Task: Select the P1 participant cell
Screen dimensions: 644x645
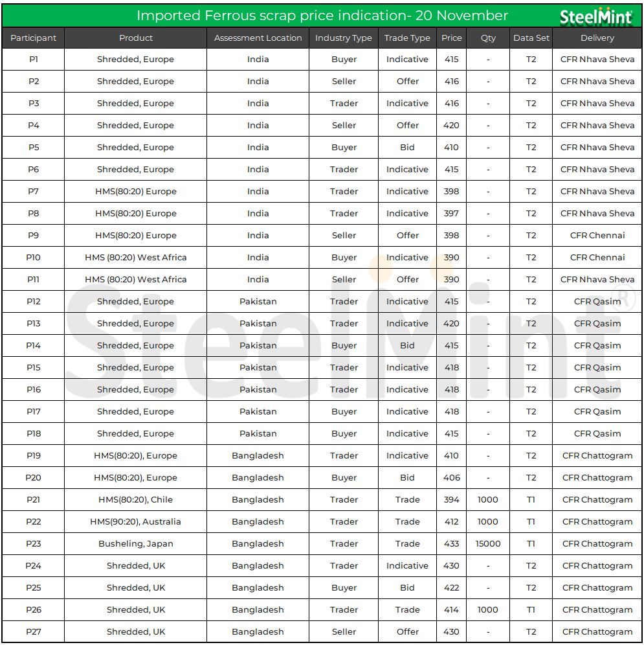Action: [34, 60]
